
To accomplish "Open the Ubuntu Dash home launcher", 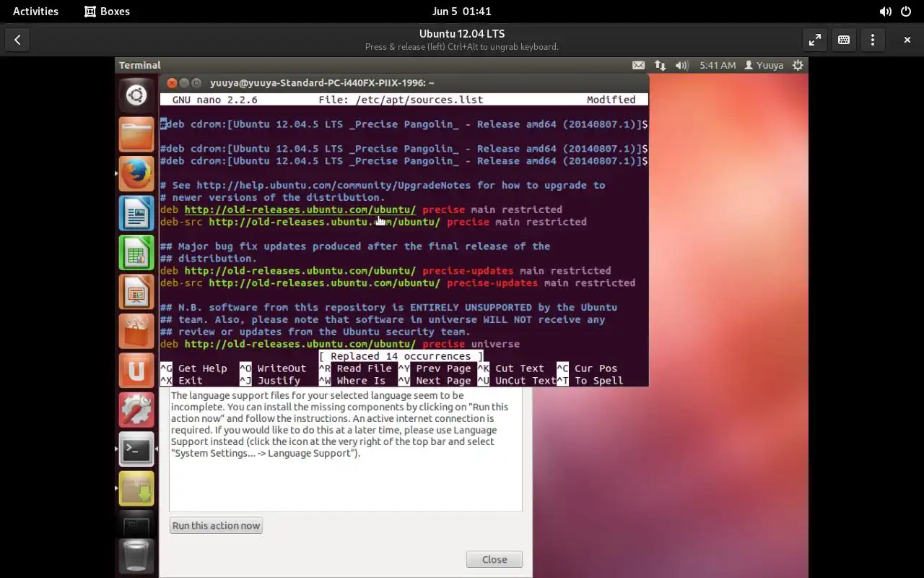I will coord(136,95).
